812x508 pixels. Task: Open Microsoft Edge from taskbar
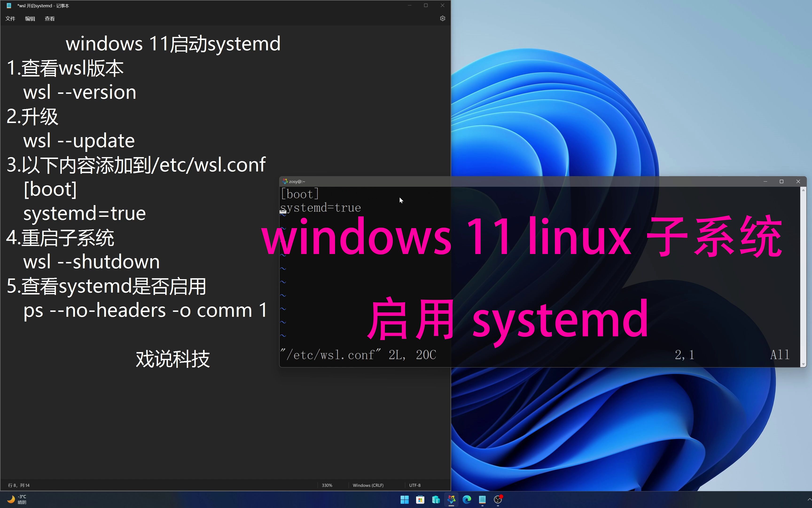(467, 500)
